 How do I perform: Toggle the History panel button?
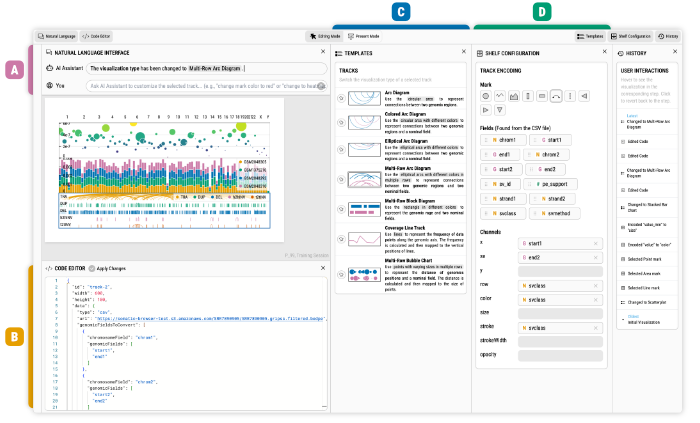(669, 35)
